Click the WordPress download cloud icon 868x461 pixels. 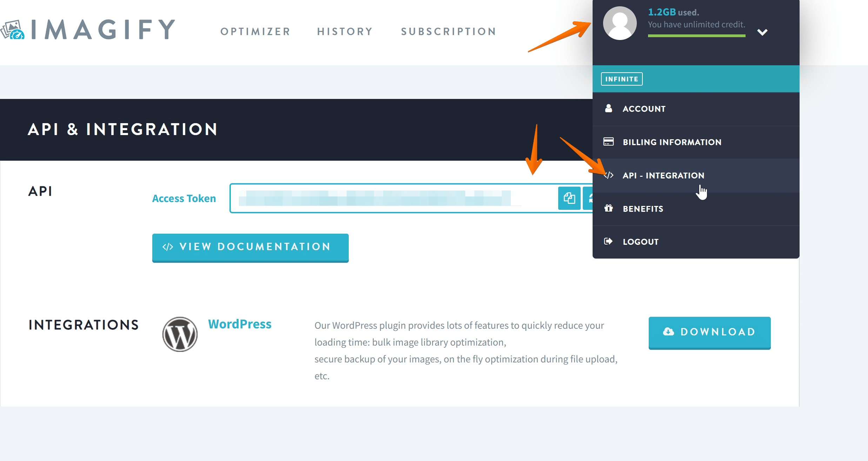[x=667, y=332]
